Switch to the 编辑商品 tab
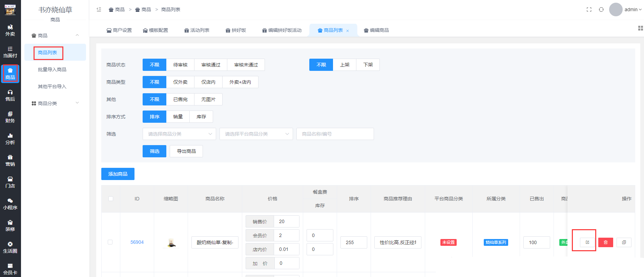 pos(376,30)
